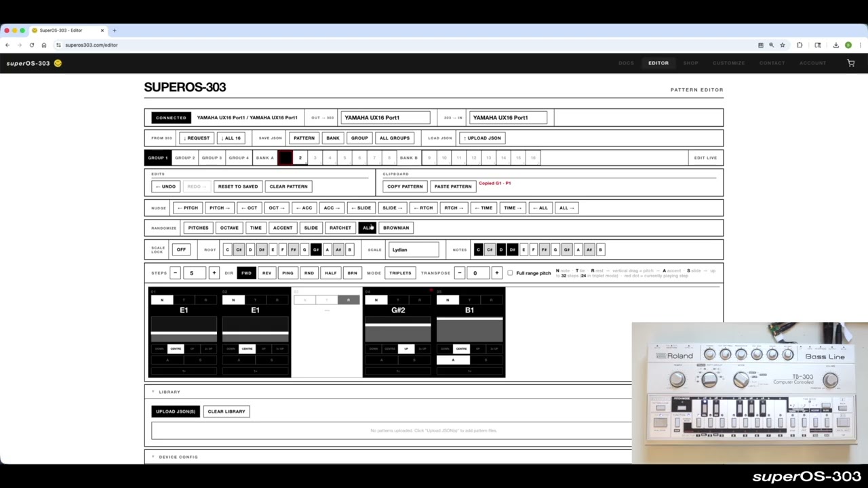Set step 05 octave to DOWN
Screen dimensions: 868x488
[x=444, y=349]
